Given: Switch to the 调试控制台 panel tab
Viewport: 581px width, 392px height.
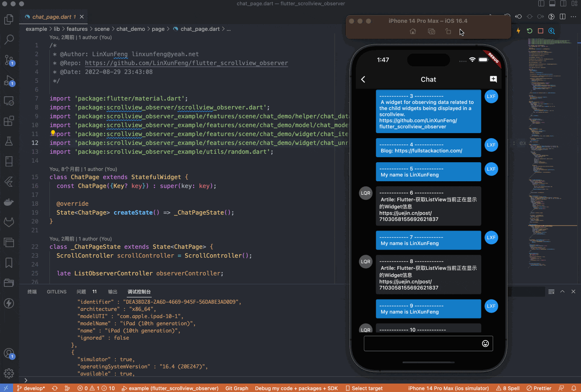Looking at the screenshot, I should [x=139, y=291].
